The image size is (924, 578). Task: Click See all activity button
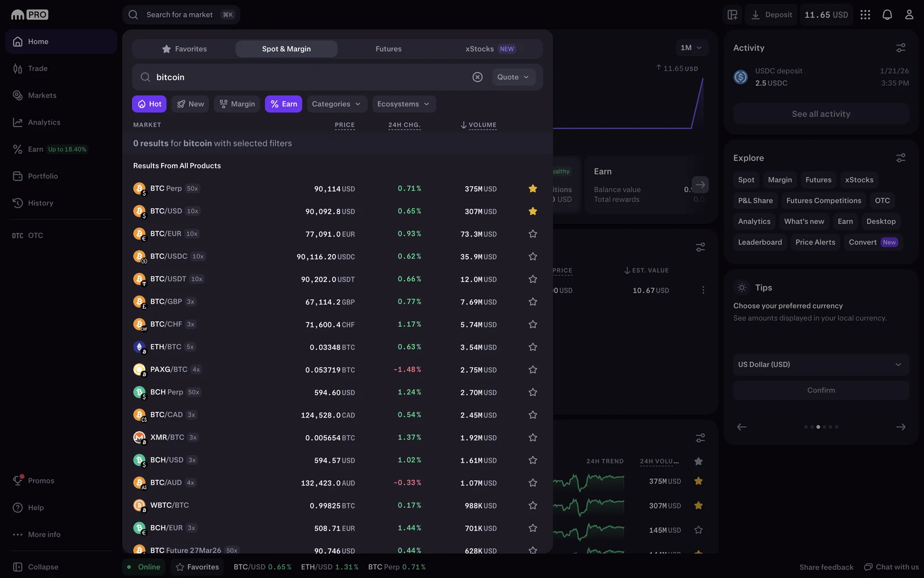click(821, 114)
